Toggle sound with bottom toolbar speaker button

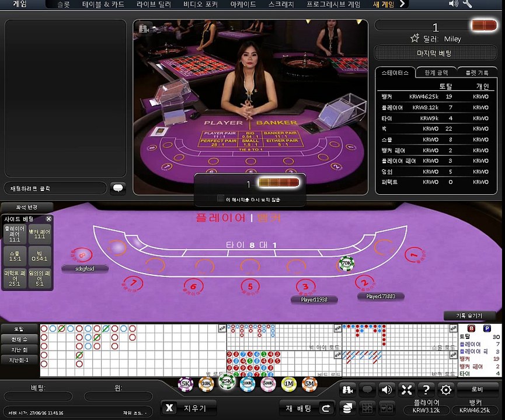click(387, 390)
